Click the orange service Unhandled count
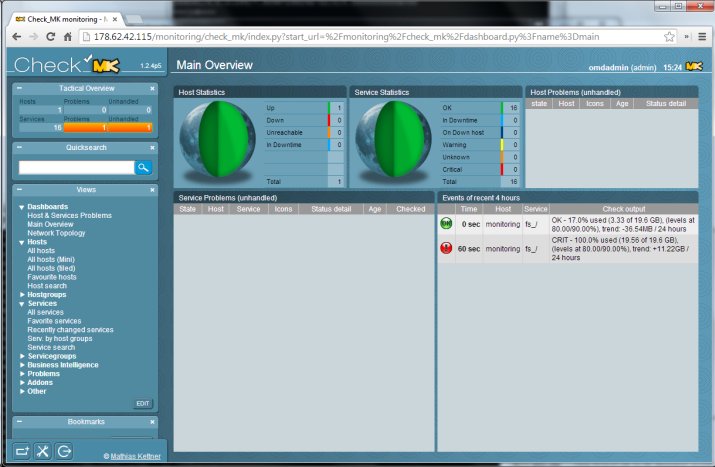715x467 pixels. (x=130, y=128)
